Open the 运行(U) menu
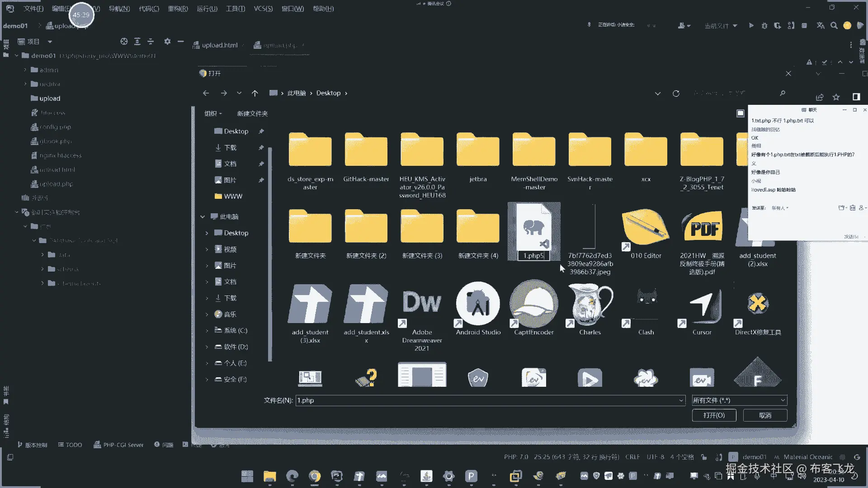The width and height of the screenshot is (868, 488). click(207, 9)
